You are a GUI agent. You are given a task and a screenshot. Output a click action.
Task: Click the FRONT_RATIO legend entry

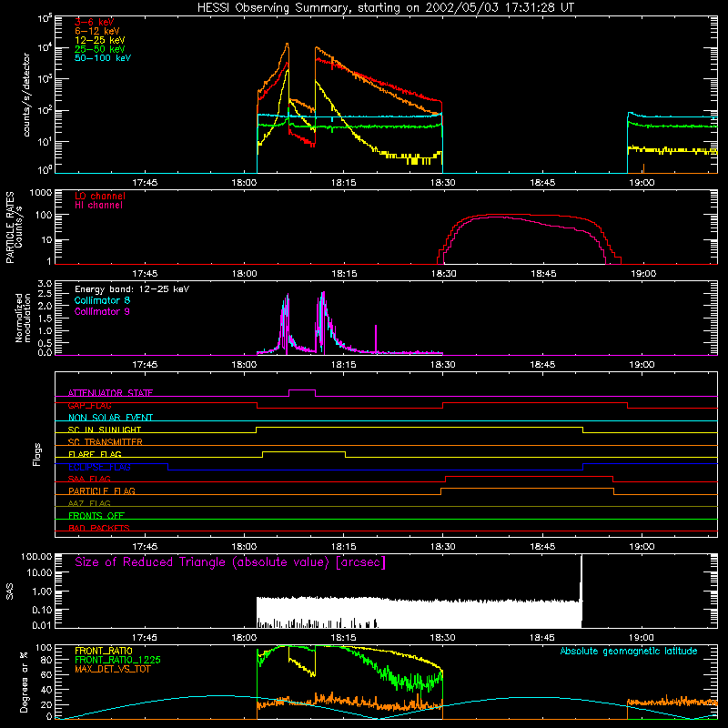(104, 652)
